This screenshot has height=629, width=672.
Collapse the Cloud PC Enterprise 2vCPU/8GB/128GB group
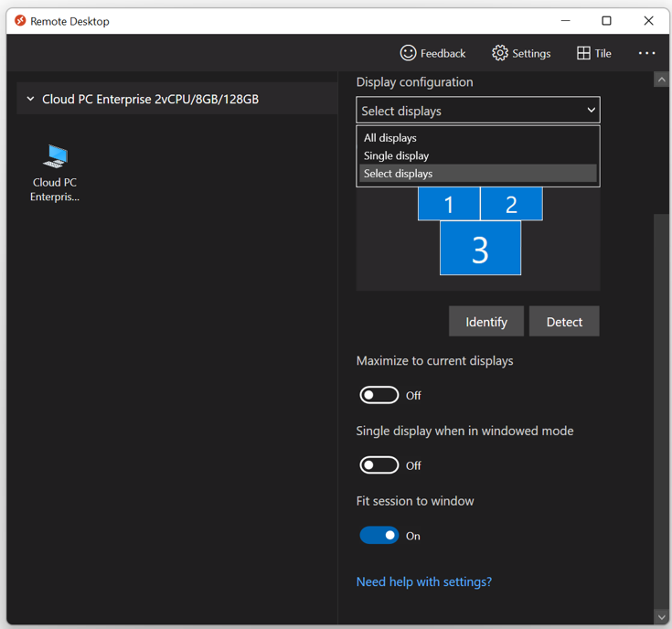pyautogui.click(x=30, y=99)
